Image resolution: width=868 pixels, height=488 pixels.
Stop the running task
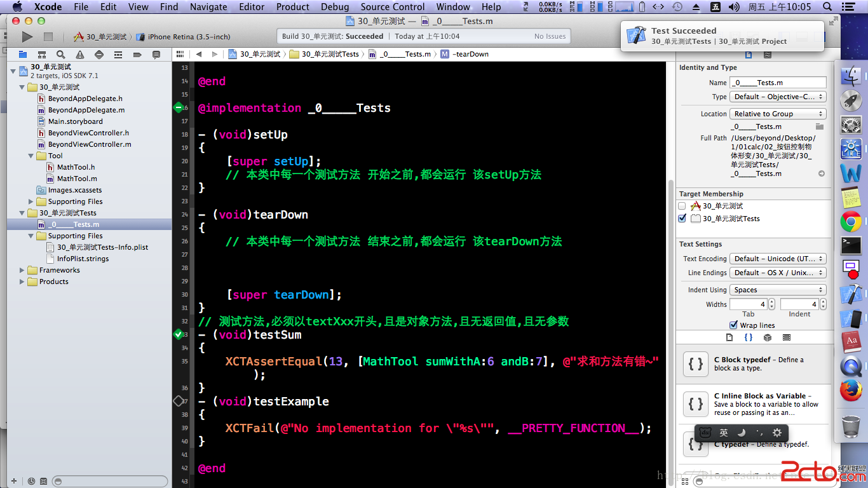point(48,37)
